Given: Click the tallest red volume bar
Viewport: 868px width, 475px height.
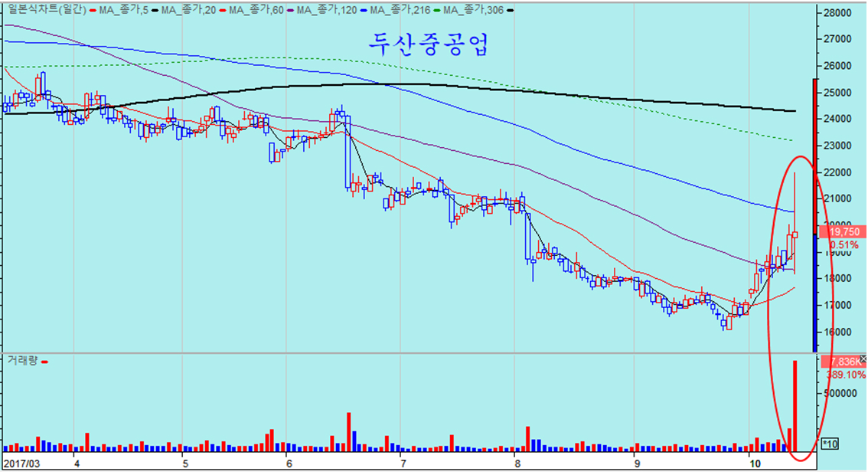Looking at the screenshot, I should (x=795, y=405).
